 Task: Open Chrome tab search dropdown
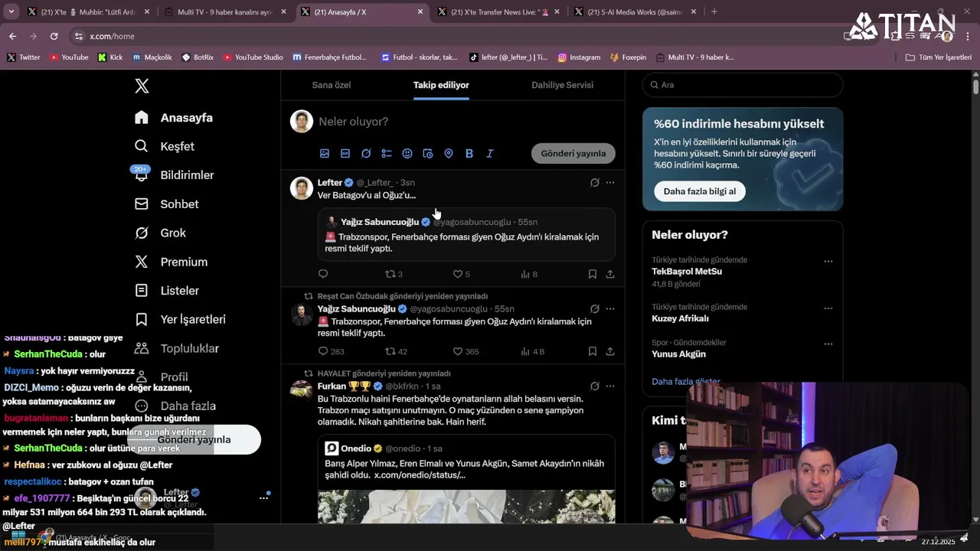point(11,11)
